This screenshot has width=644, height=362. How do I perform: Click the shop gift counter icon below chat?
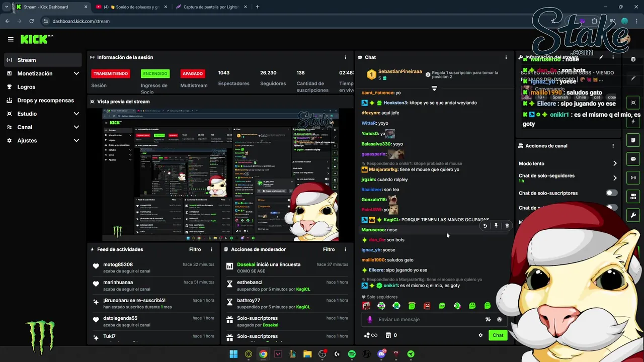(391, 335)
